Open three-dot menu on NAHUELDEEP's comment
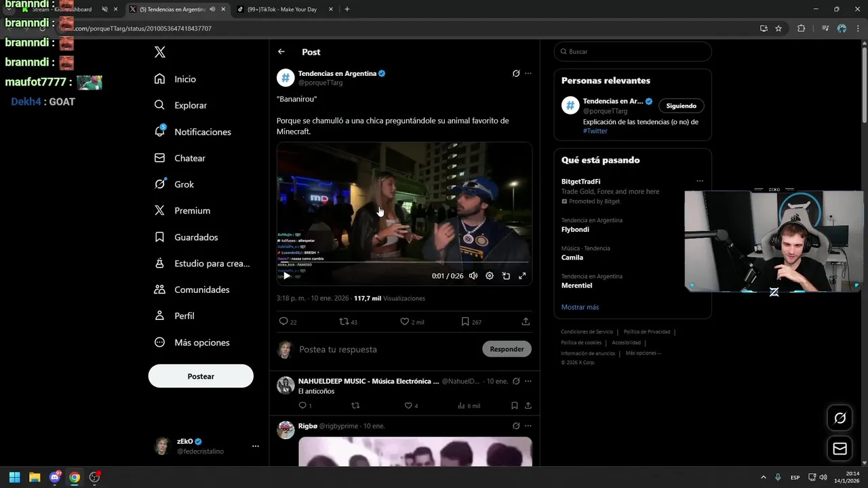Screen dimensions: 868x488 click(x=528, y=381)
